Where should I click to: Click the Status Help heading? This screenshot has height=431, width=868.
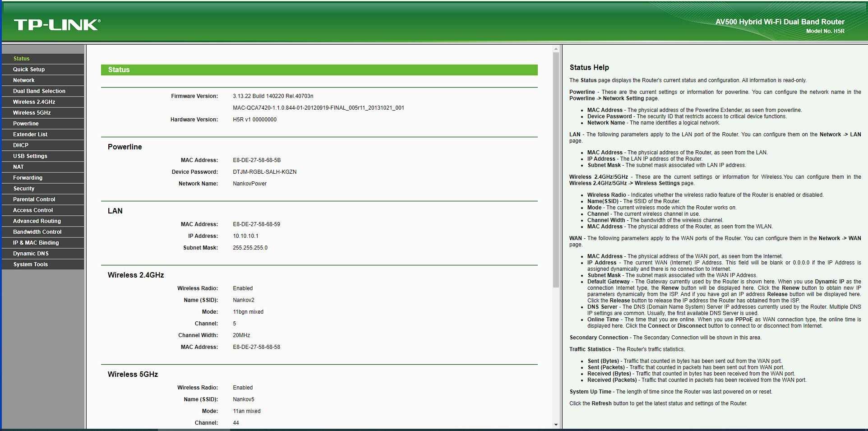(x=589, y=67)
